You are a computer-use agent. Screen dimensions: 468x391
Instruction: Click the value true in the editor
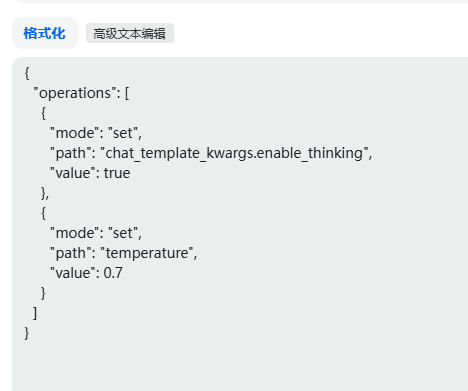(x=117, y=173)
